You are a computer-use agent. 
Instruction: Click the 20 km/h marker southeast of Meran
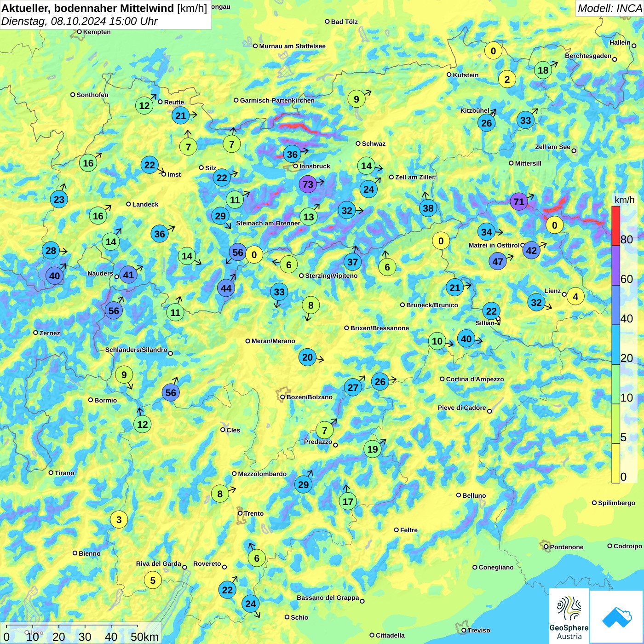pos(307,357)
